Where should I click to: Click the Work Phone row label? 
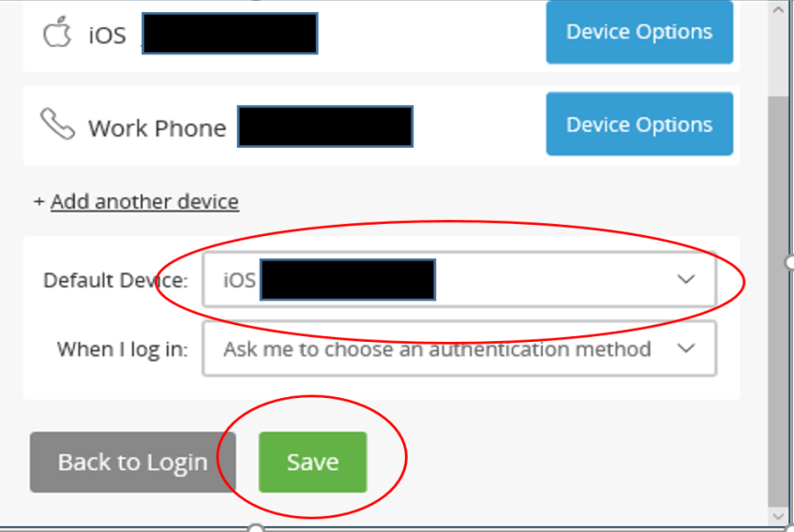click(x=157, y=128)
